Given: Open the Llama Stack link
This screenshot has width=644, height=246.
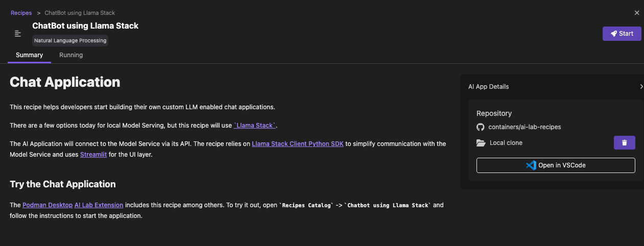Looking at the screenshot, I should click(x=255, y=125).
